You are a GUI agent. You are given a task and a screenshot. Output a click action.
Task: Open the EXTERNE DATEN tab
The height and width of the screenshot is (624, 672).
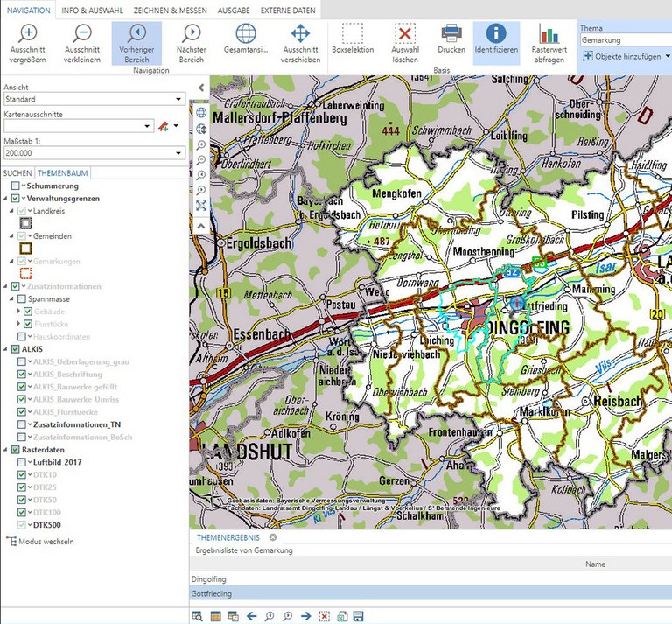pos(288,11)
